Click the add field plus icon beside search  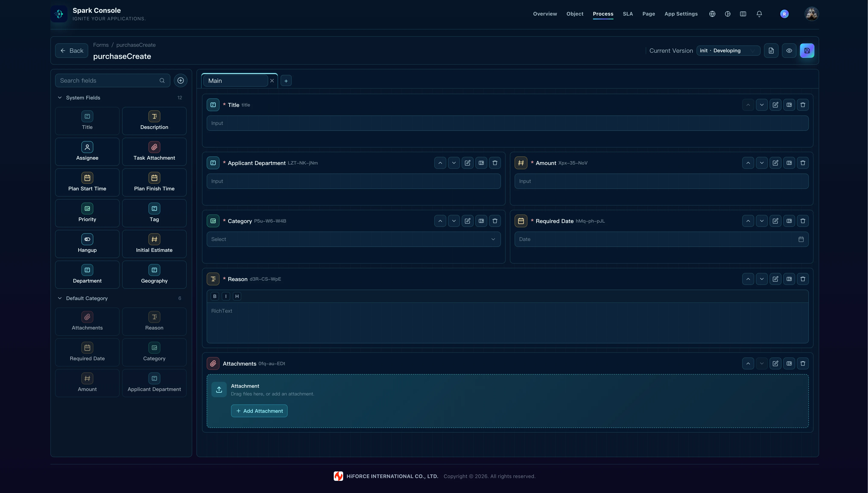(x=180, y=81)
